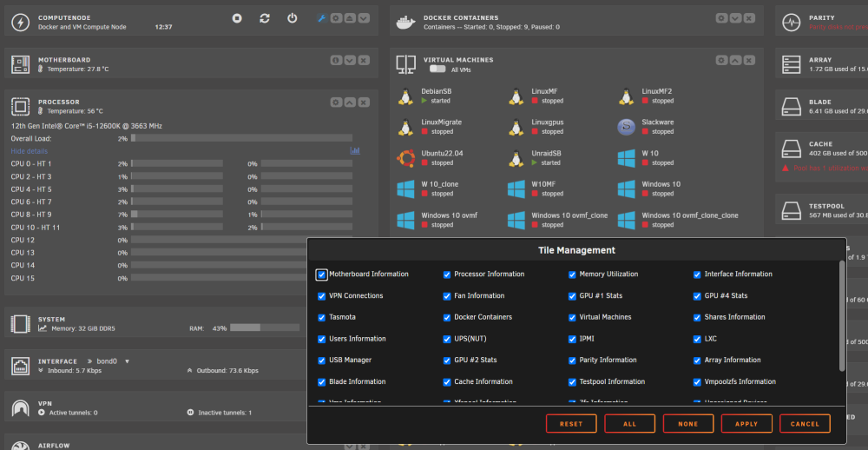The image size is (868, 450).
Task: Uncheck Docker Containers checkbox in Tile Management
Action: click(447, 318)
